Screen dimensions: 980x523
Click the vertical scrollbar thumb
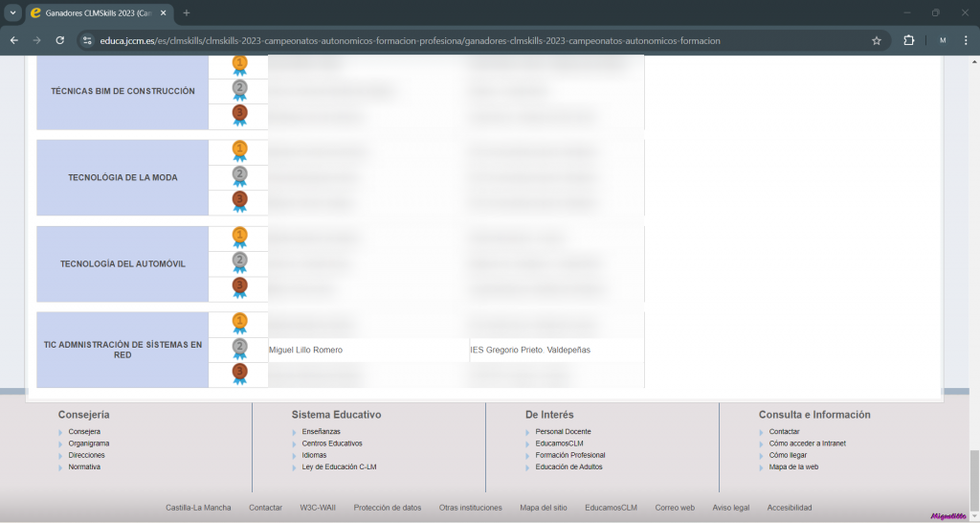point(974,478)
